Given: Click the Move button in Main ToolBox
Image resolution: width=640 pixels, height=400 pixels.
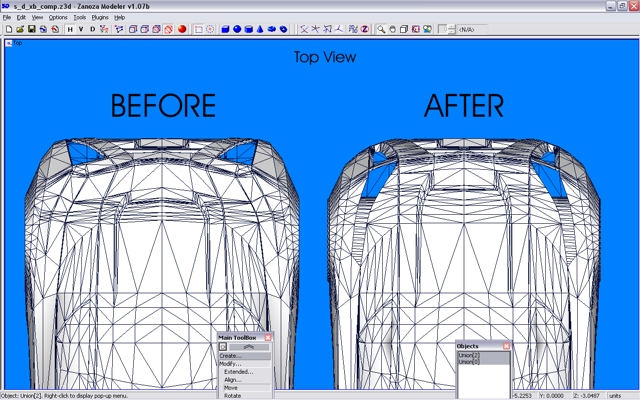Looking at the screenshot, I should pyautogui.click(x=231, y=387).
